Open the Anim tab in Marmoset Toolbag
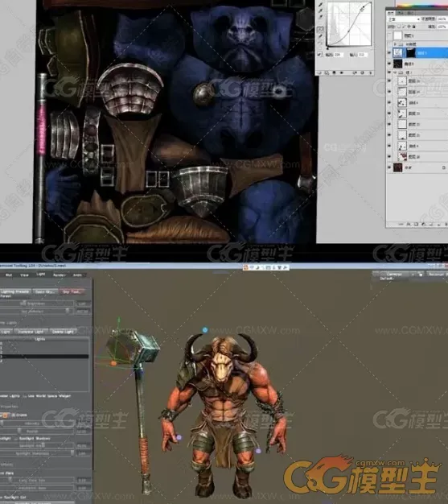Viewport: 448px width, 504px height. pos(77,275)
